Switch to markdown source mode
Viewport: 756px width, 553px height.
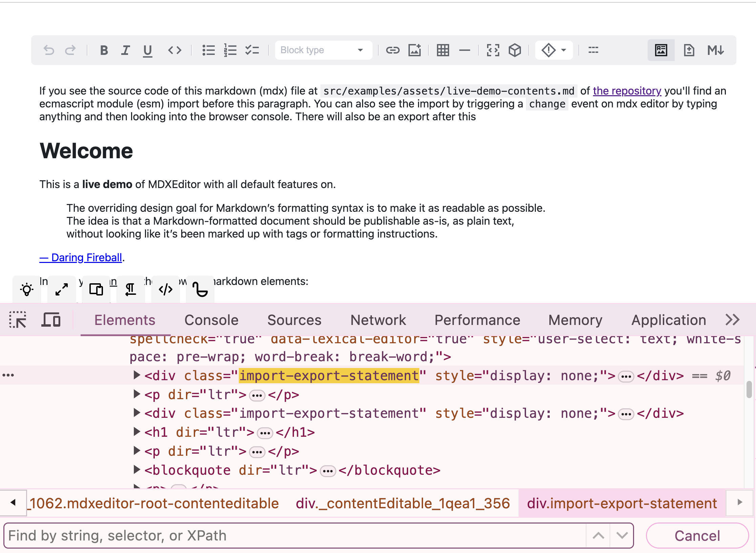click(x=715, y=50)
